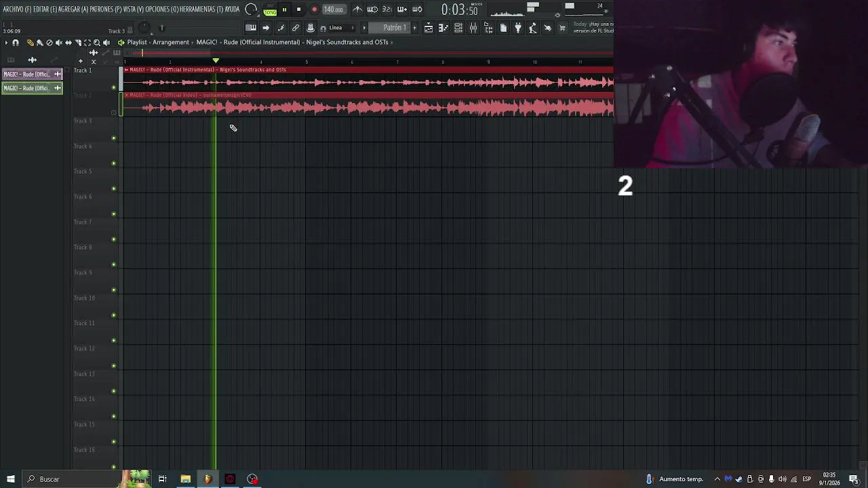Select the Slip tool
The height and width of the screenshot is (488, 868).
(68, 42)
